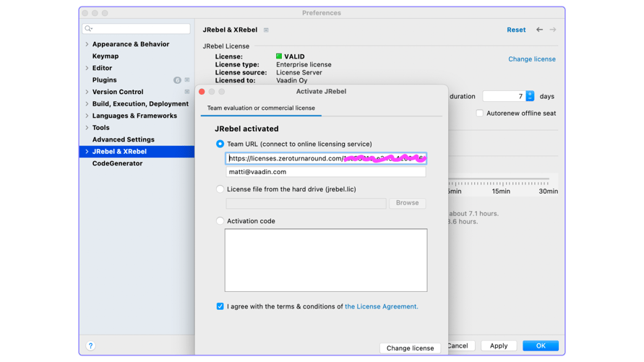Image resolution: width=644 pixels, height=362 pixels.
Task: Expand Build, Execution, Deployment section
Action: point(87,103)
